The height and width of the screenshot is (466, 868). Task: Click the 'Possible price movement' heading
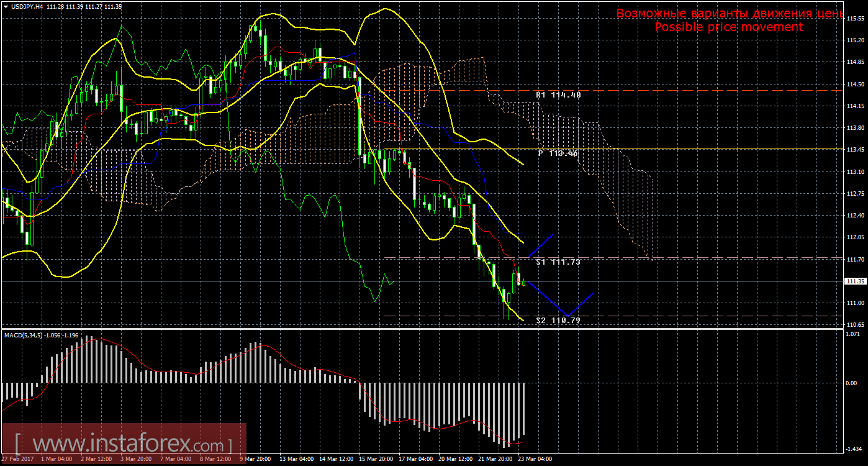pos(728,27)
